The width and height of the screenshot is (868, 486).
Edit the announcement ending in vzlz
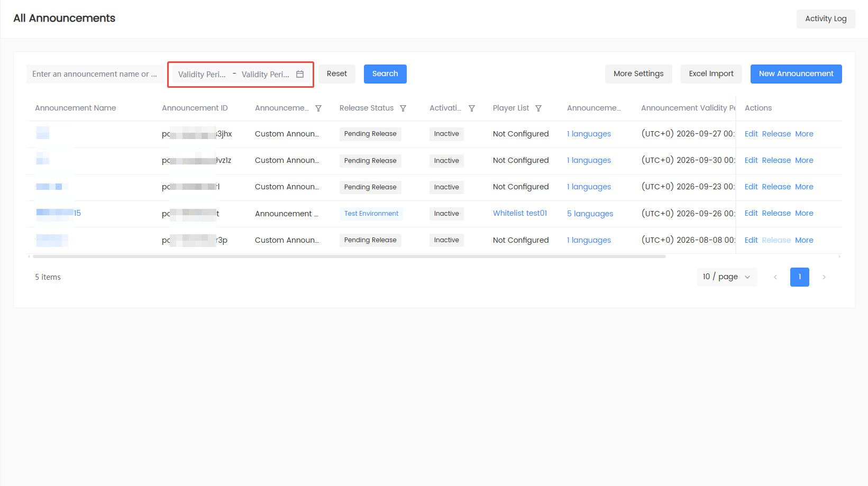tap(751, 160)
